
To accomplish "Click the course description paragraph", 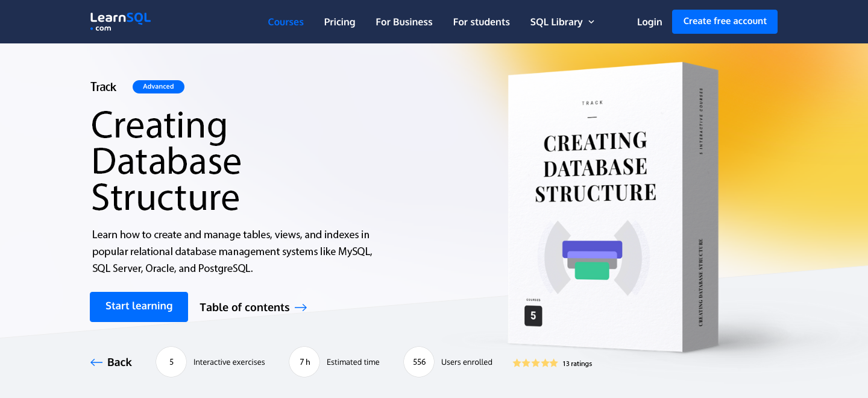I will 232,251.
